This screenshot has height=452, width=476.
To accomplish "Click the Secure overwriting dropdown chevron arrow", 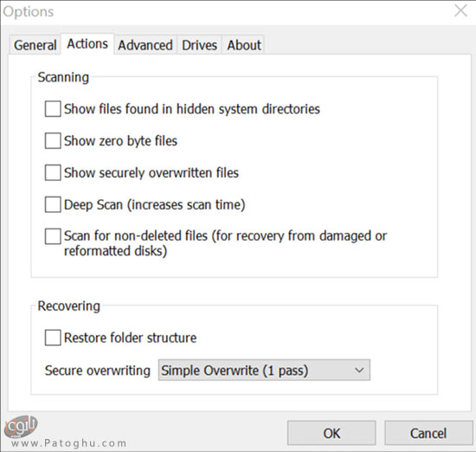I will point(359,371).
